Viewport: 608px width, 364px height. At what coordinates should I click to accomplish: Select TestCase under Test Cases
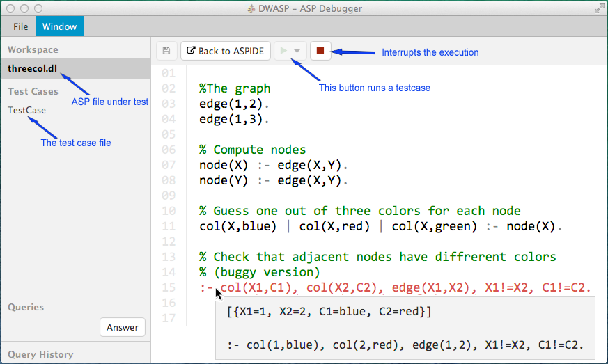pyautogui.click(x=26, y=110)
